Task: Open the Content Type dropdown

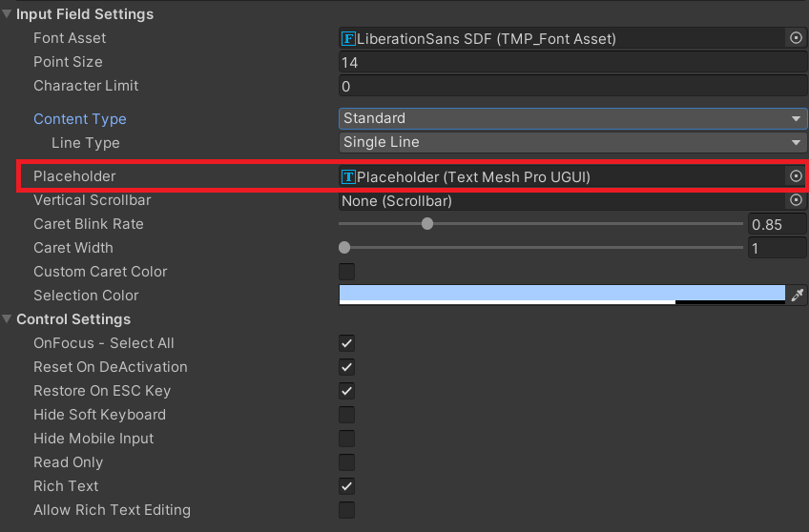Action: point(572,118)
